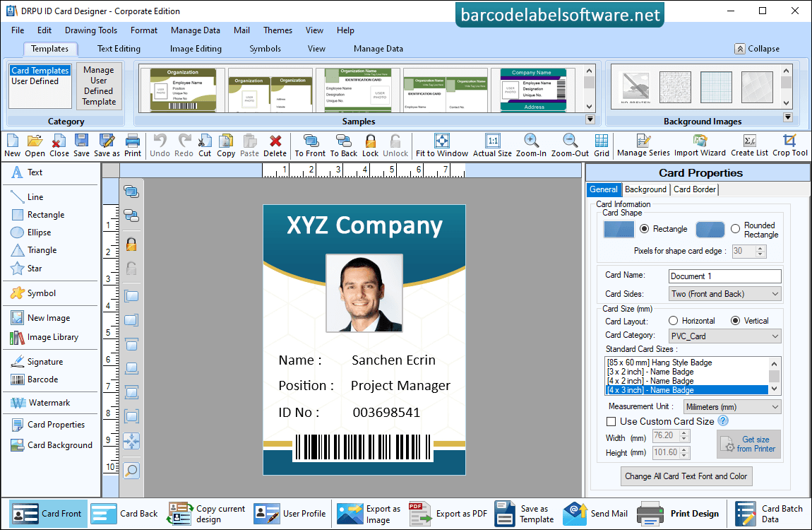Click the Print Design button
812x530 pixels.
pos(679,514)
